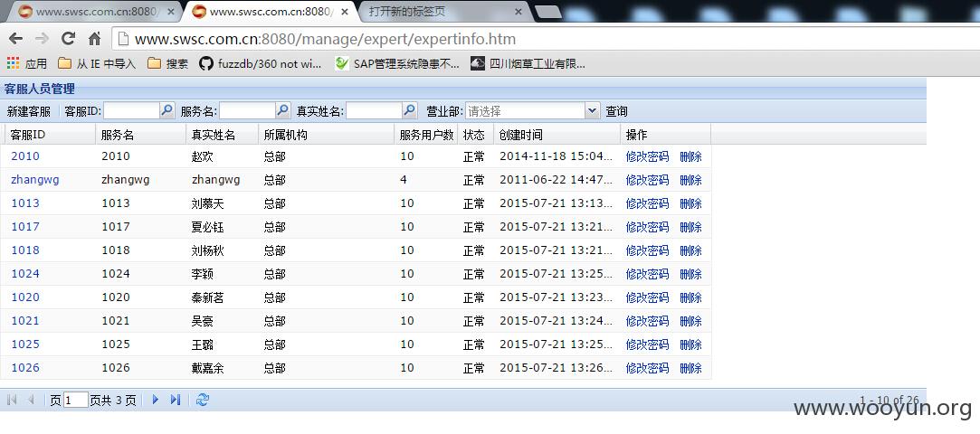This screenshot has width=980, height=434.
Task: Click search icon beside 客服ID field
Action: click(167, 110)
